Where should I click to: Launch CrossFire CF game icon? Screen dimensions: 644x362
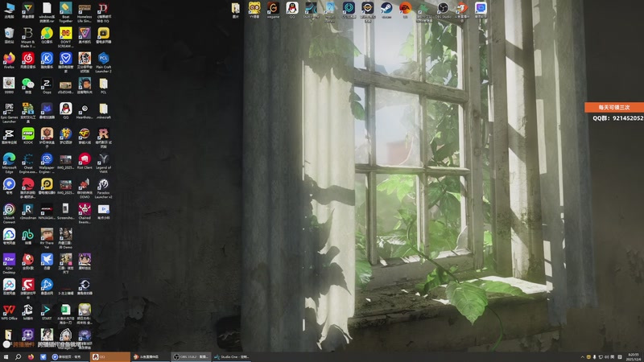click(85, 135)
